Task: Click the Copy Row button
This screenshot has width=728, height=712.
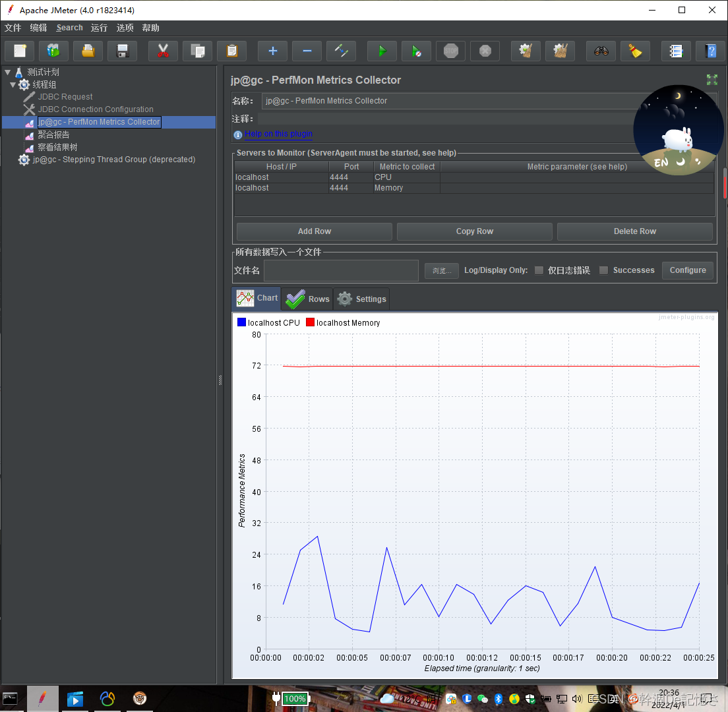Action: 475,231
